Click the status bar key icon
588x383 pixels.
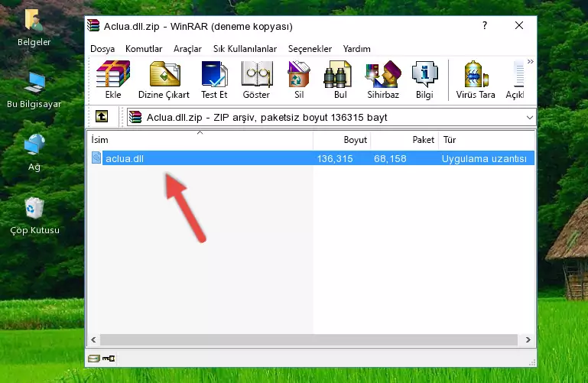click(109, 359)
